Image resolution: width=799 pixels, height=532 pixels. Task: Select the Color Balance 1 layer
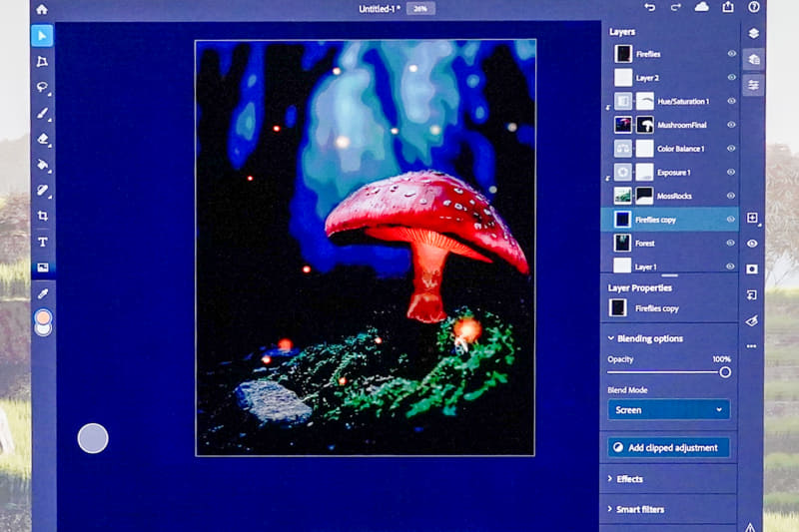[x=669, y=148]
